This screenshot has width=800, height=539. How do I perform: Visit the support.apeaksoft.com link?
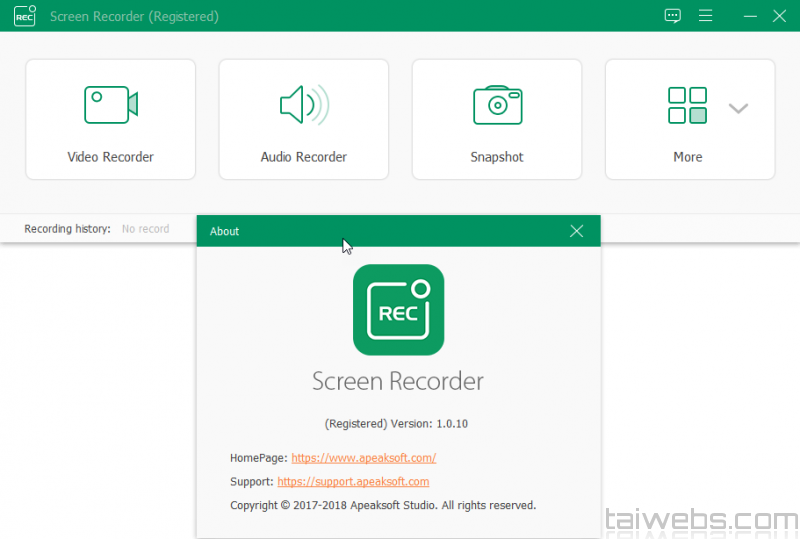pos(360,482)
